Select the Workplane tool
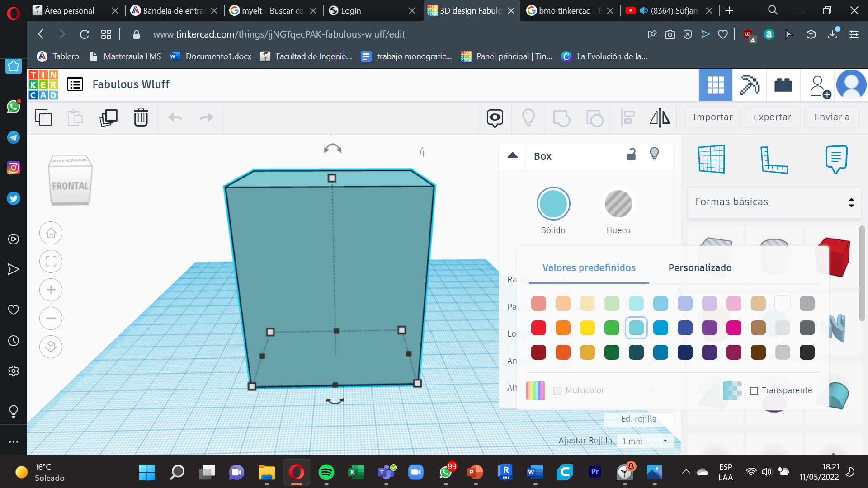The image size is (868, 488). (712, 159)
